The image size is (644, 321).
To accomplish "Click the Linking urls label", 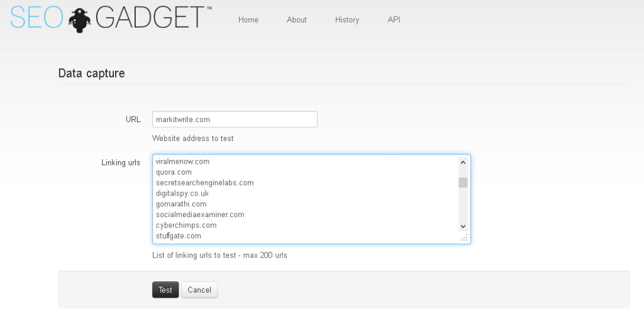I will tap(121, 163).
